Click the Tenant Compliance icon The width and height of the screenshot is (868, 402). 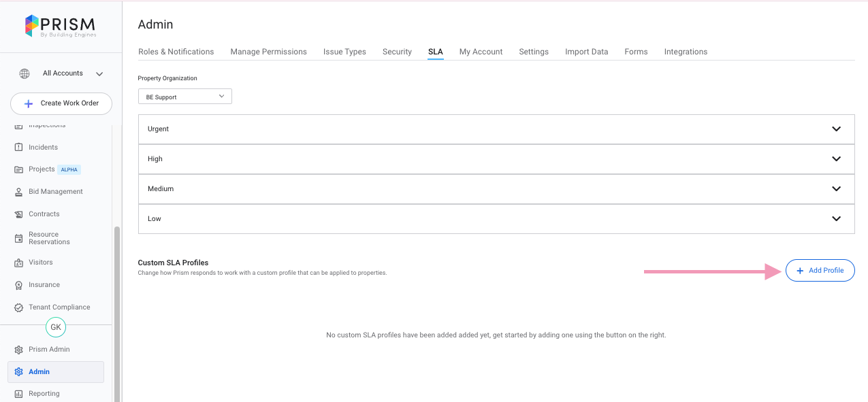click(x=19, y=307)
